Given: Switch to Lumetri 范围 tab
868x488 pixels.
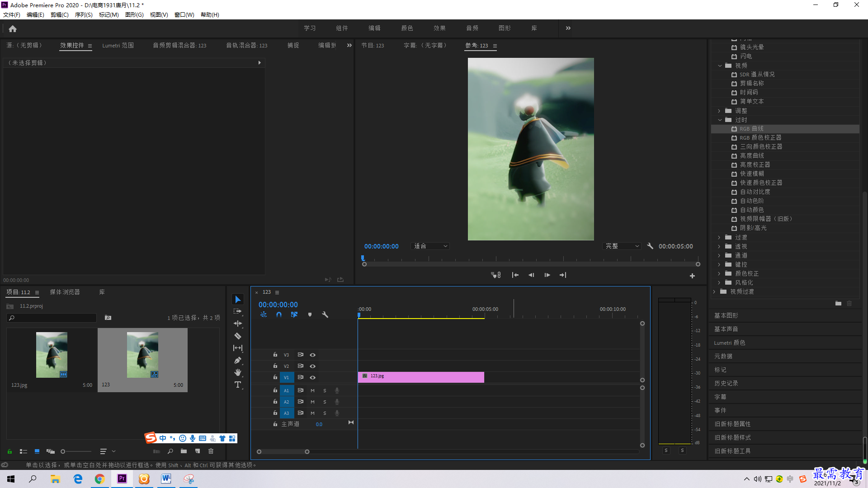Looking at the screenshot, I should [118, 46].
